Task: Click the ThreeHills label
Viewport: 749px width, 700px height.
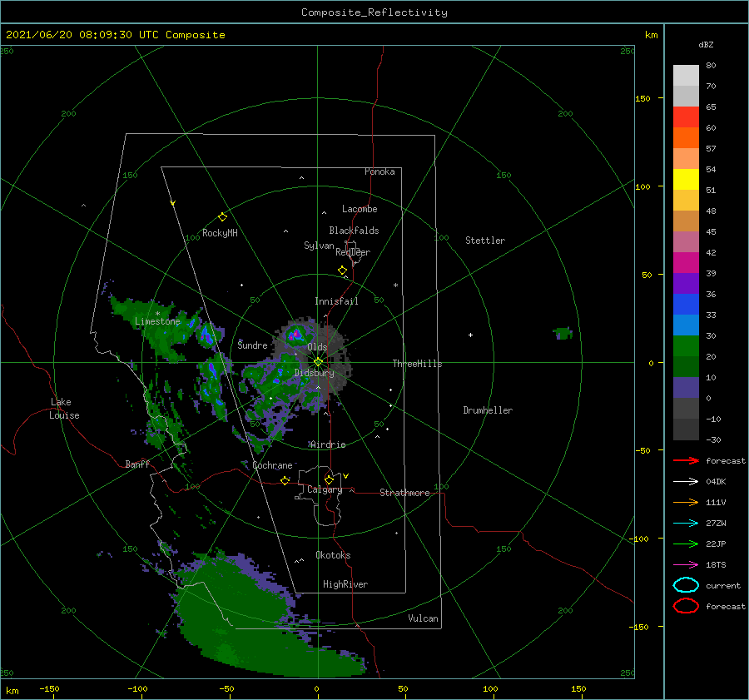Action: [417, 364]
